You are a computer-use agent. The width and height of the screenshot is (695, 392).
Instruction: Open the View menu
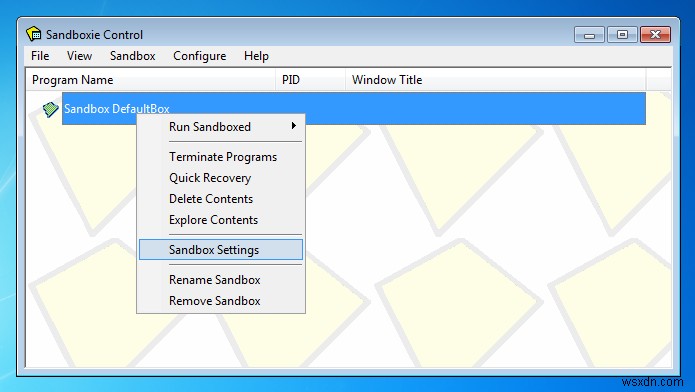click(x=79, y=56)
